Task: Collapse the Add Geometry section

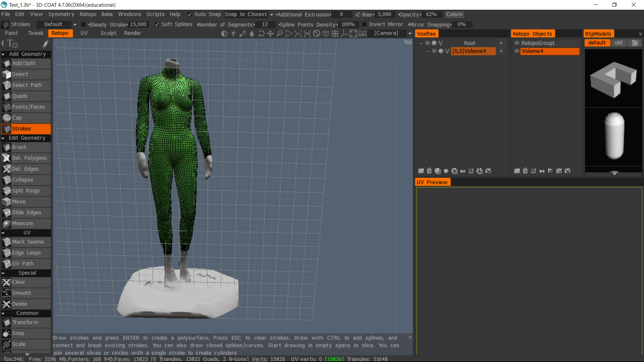Action: 3,54
